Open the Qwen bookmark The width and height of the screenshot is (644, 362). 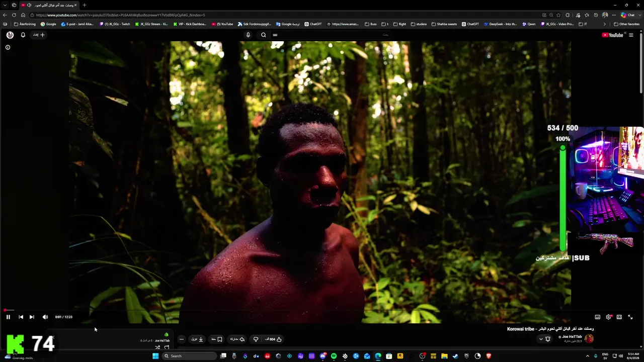529,24
